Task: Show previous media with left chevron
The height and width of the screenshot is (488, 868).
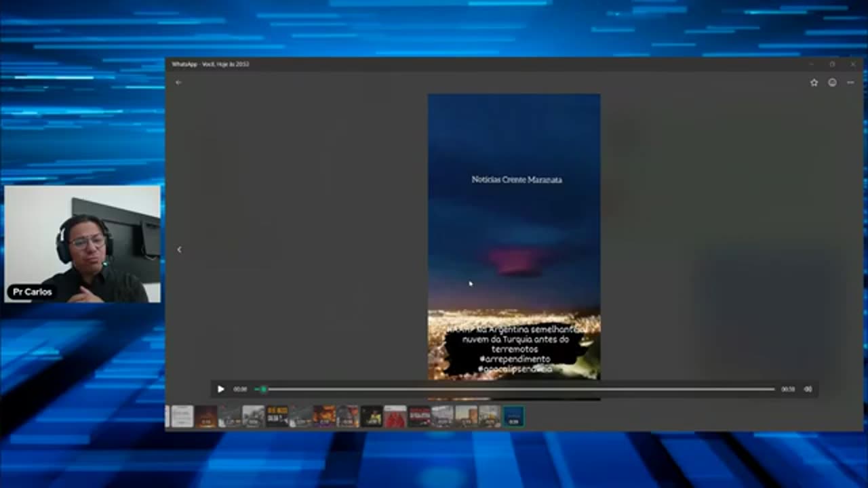Action: (179, 249)
